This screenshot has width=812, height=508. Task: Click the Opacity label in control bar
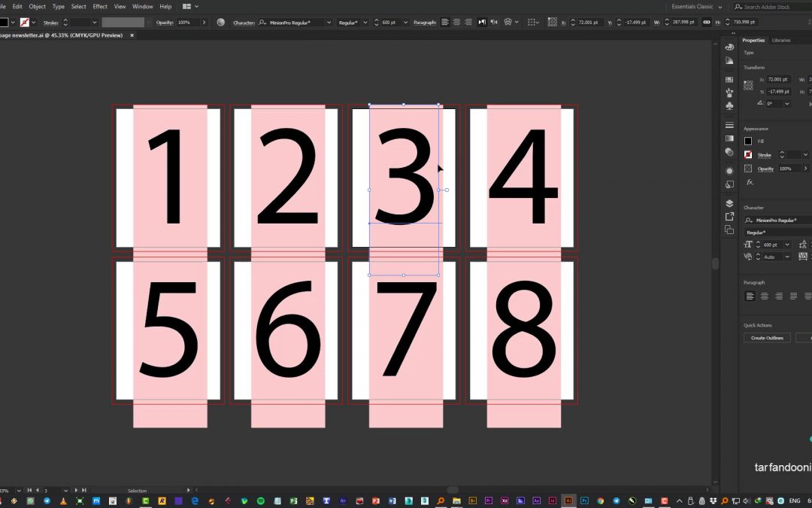165,23
